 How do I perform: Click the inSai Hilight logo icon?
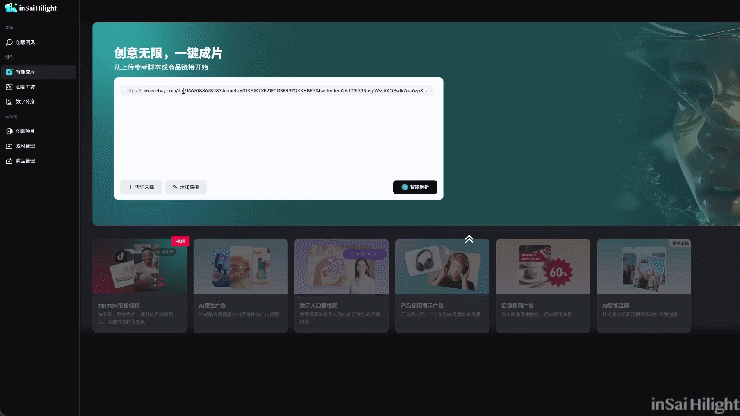(x=10, y=8)
